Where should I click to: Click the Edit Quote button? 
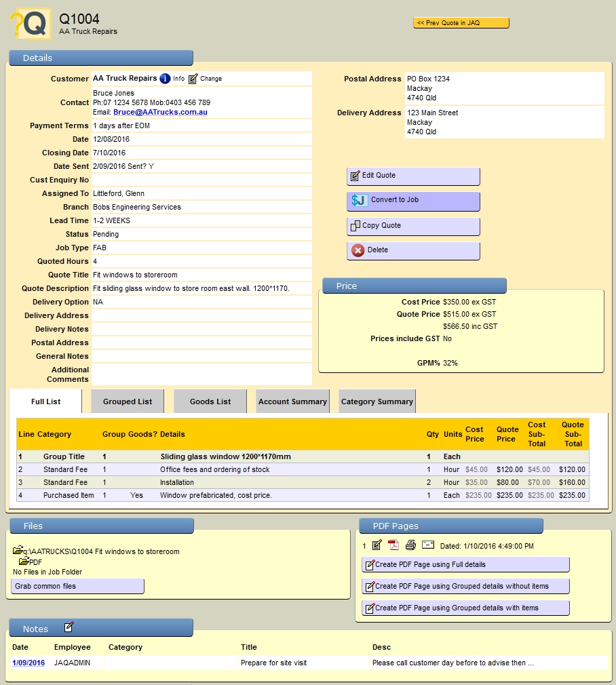click(x=413, y=176)
